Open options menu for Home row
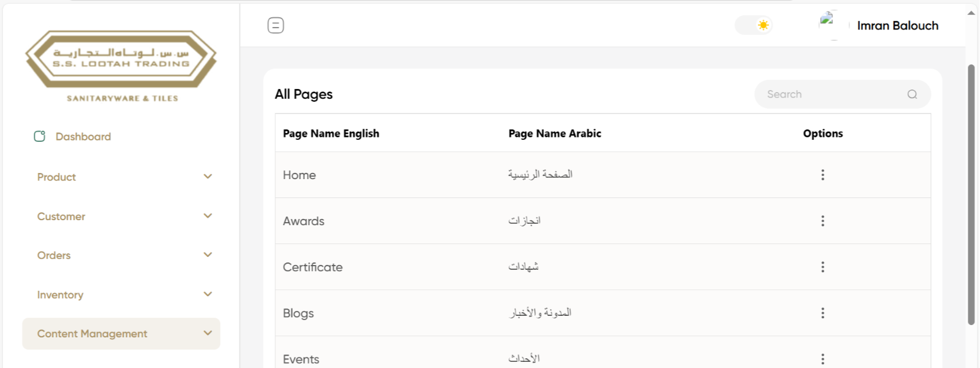 point(823,175)
